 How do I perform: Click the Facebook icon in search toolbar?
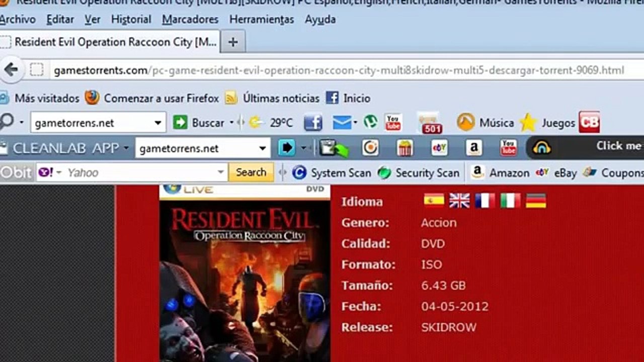click(312, 122)
